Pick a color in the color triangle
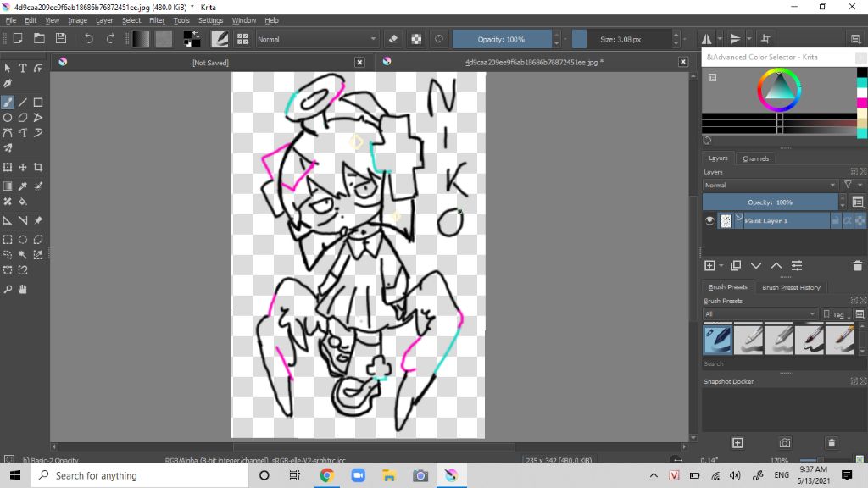This screenshot has width=868, height=488. click(779, 86)
